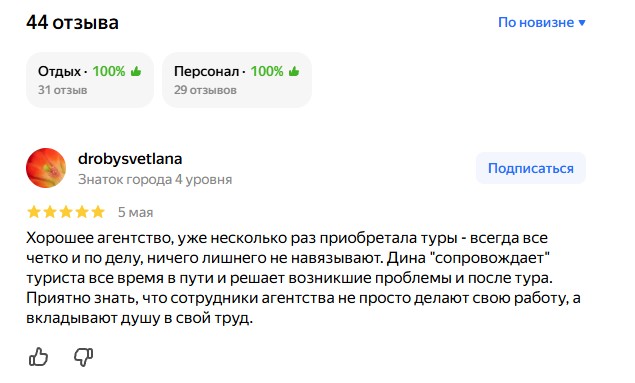Open the drobysvetlana profile link
This screenshot has width=635, height=383.
coord(130,159)
